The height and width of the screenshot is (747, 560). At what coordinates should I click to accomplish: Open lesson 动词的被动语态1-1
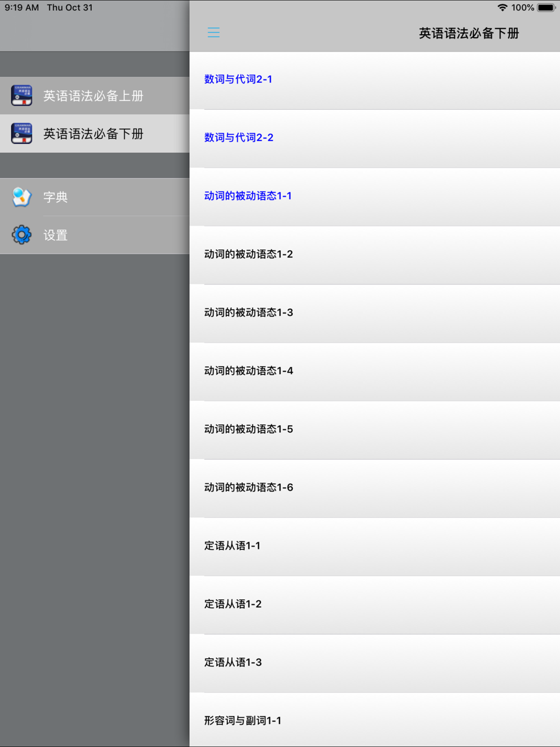pos(375,197)
